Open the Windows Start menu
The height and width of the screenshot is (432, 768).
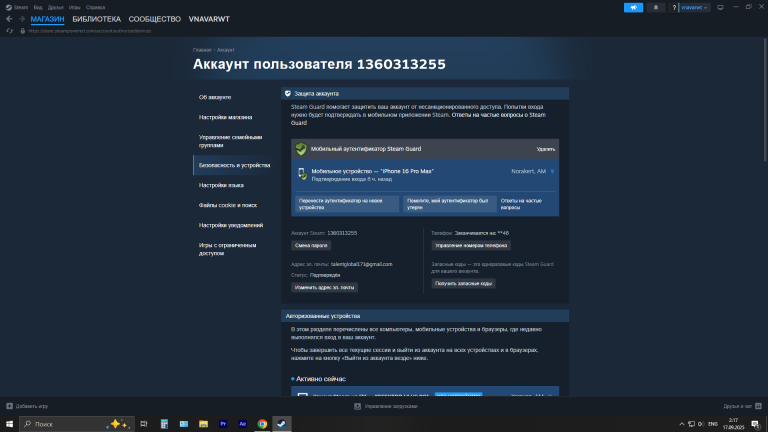pos(9,424)
